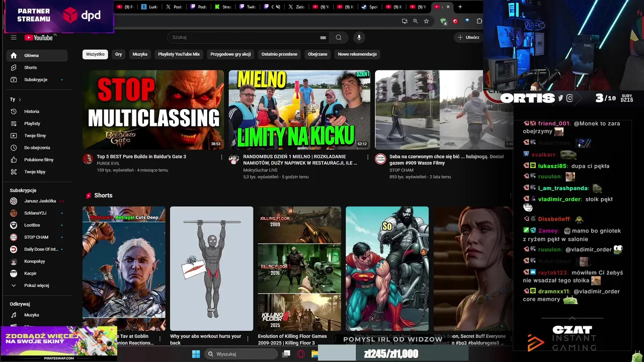
Task: Open the PURGE EVIL channel name
Action: [x=108, y=163]
